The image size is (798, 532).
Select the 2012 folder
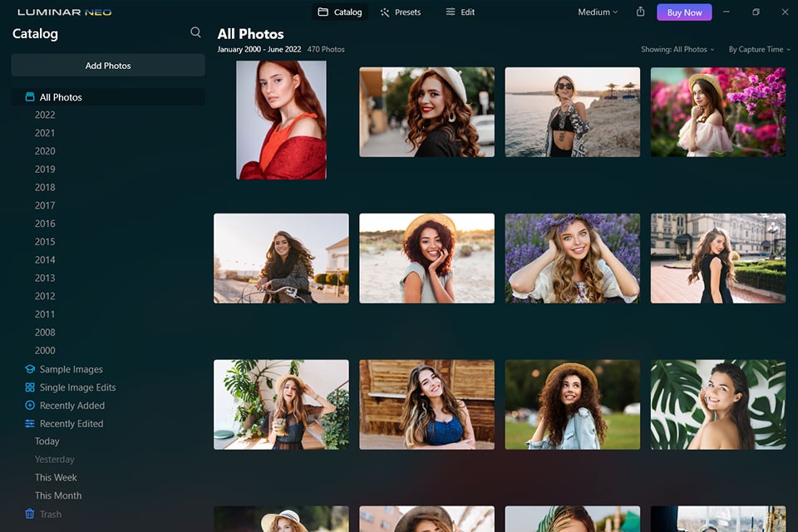45,296
